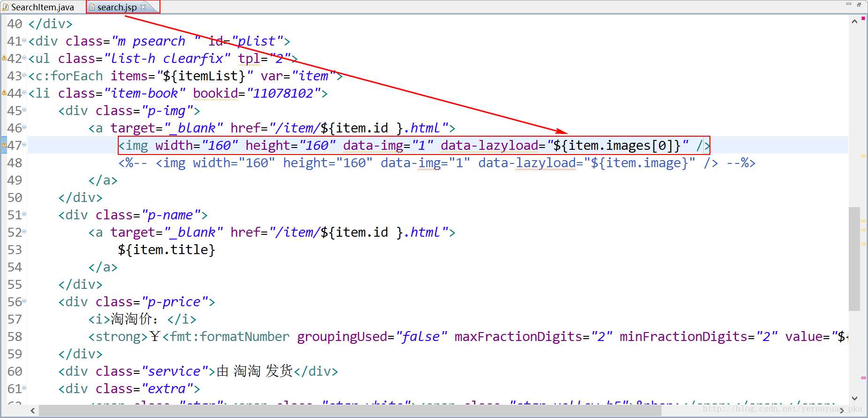Image resolution: width=868 pixels, height=418 pixels.
Task: Click the horizontal scrollbar left arrow
Action: pyautogui.click(x=33, y=410)
